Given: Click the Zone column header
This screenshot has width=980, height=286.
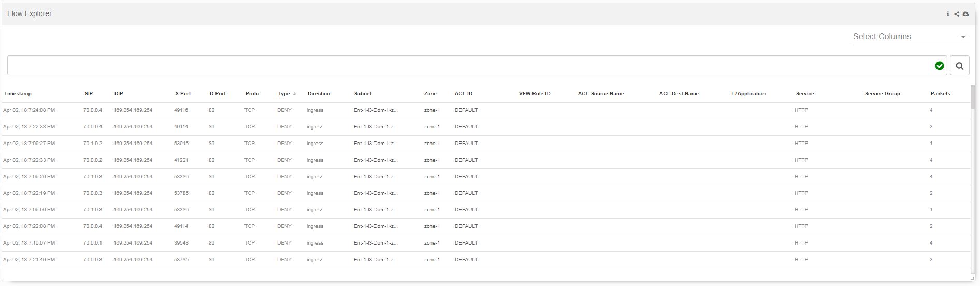Looking at the screenshot, I should [430, 94].
